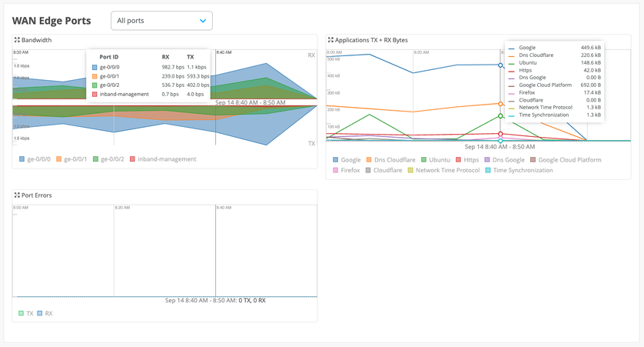The height and width of the screenshot is (347, 644).
Task: Hide inband-management series in Bandwidth legend
Action: point(163,159)
